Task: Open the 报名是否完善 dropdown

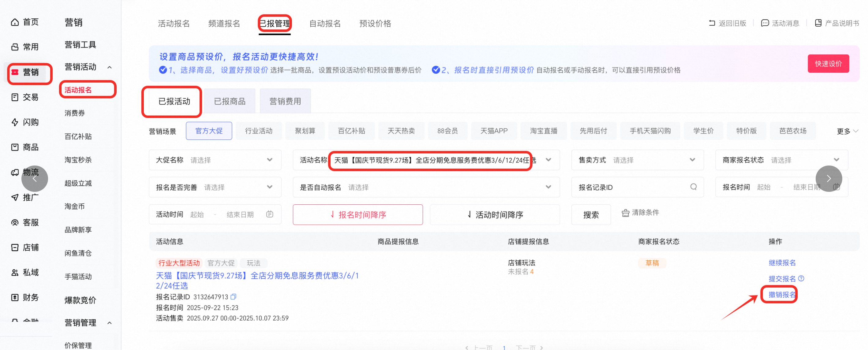Action: coord(215,187)
